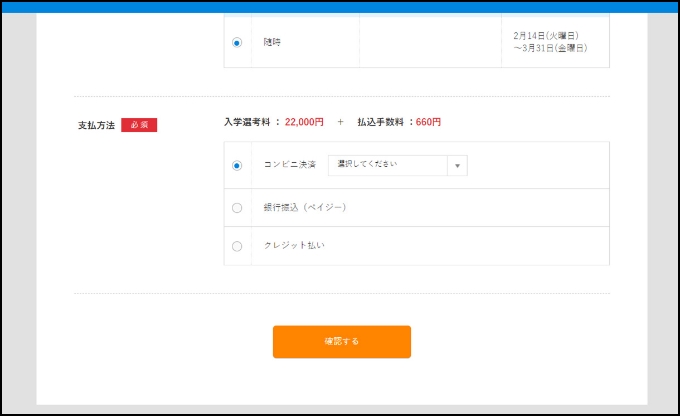Pick the クレジット払い radio option

tap(237, 246)
